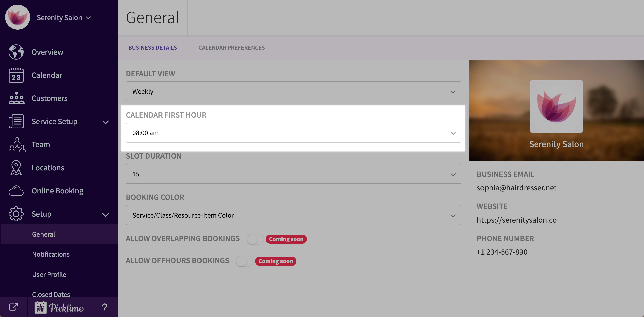644x317 pixels.
Task: Click the Online Booking cloud icon
Action: click(16, 191)
